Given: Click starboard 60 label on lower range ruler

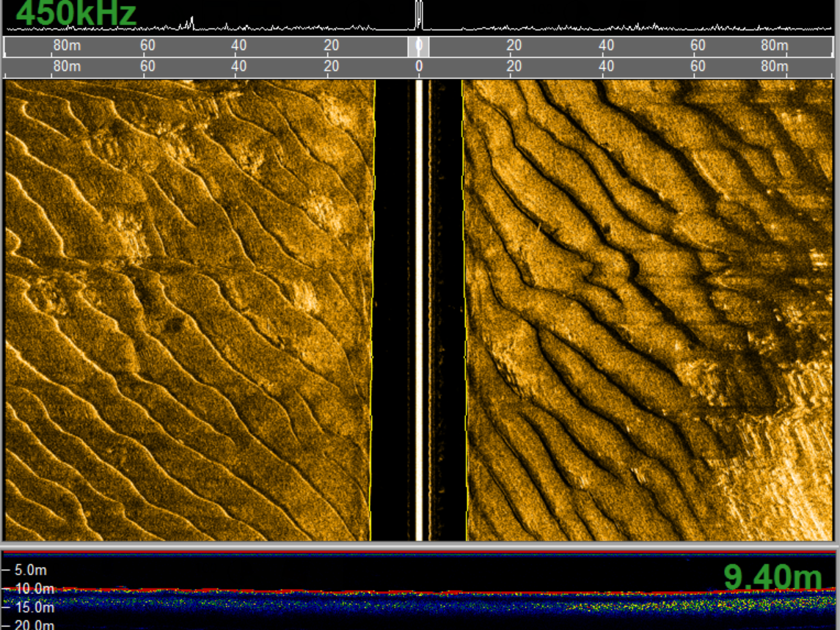Looking at the screenshot, I should point(698,67).
